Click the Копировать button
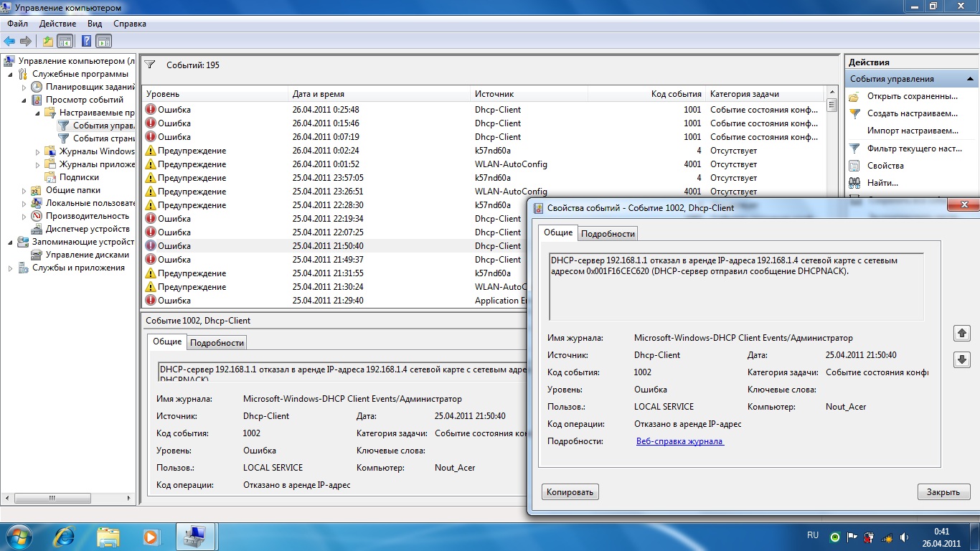 (x=570, y=492)
